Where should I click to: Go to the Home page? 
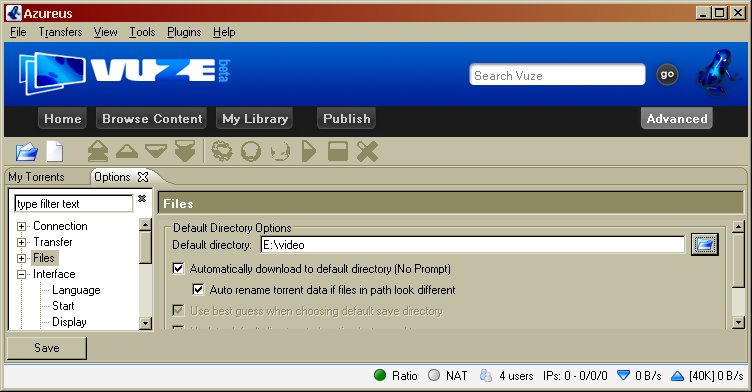pos(63,119)
